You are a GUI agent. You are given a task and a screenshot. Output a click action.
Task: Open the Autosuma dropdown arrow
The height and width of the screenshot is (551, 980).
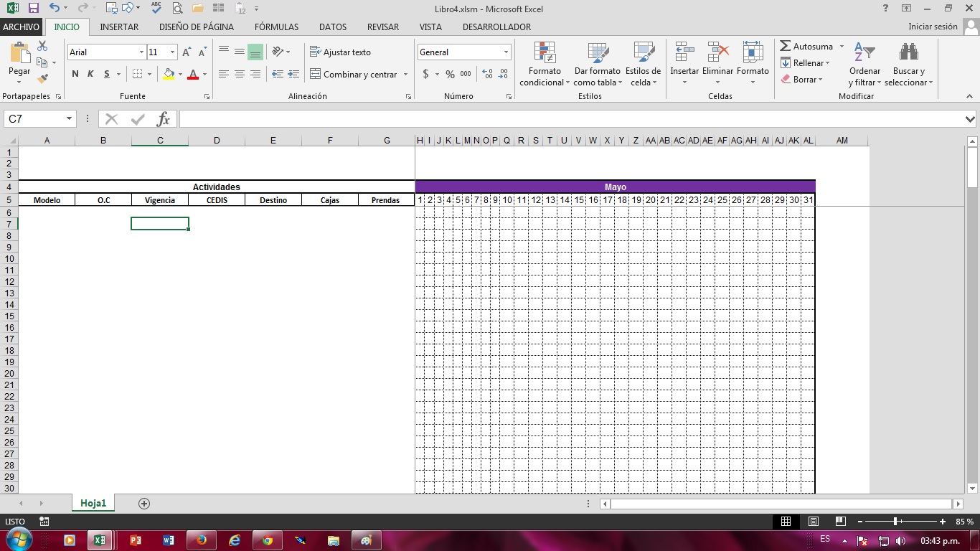[x=842, y=47]
